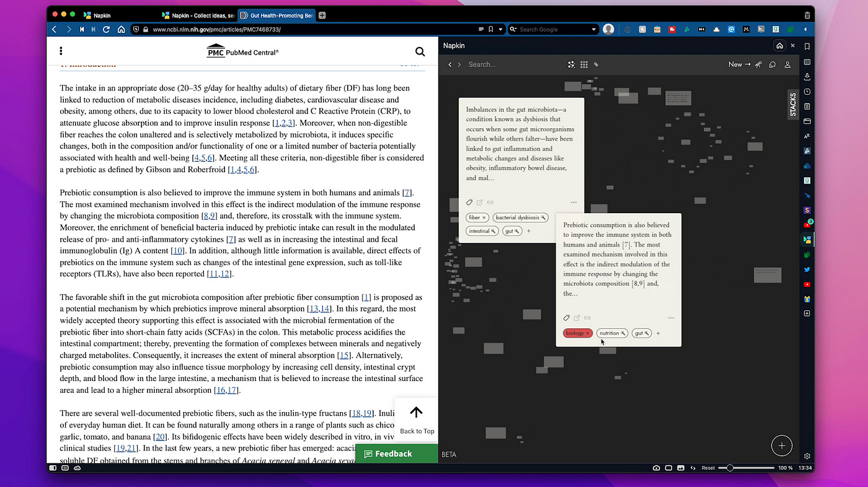Open reference link 7 after humans and animals
This screenshot has width=868, height=487.
[407, 193]
